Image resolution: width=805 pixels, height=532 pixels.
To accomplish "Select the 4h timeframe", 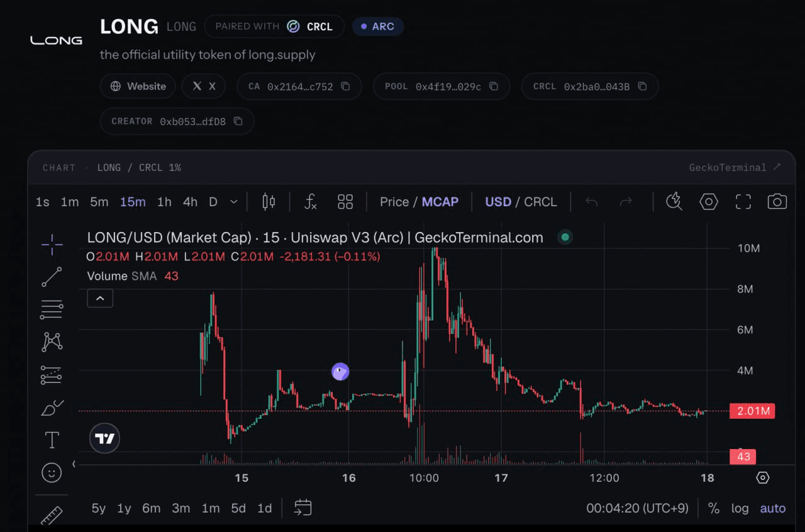I will (x=190, y=202).
